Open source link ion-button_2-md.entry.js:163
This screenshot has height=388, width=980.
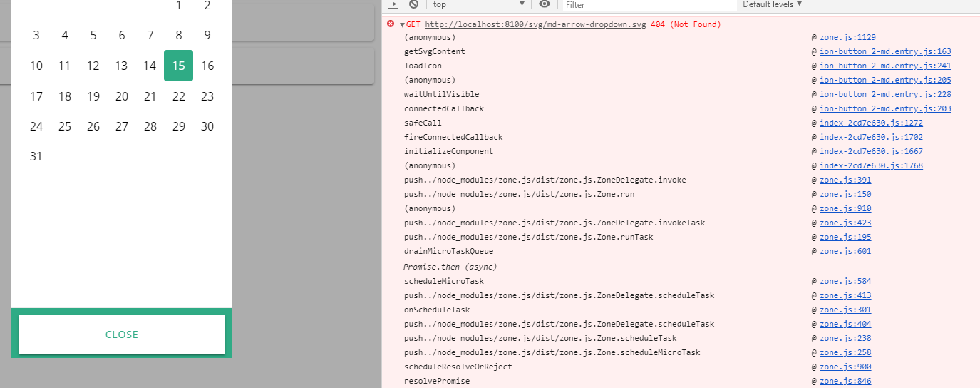coord(885,51)
